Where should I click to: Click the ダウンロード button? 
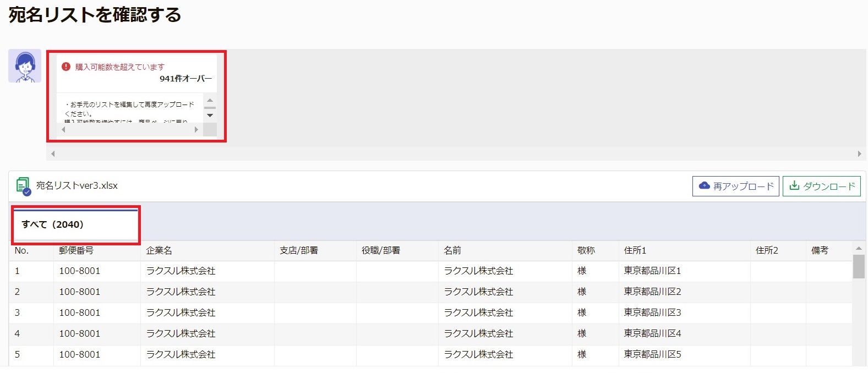pos(822,186)
